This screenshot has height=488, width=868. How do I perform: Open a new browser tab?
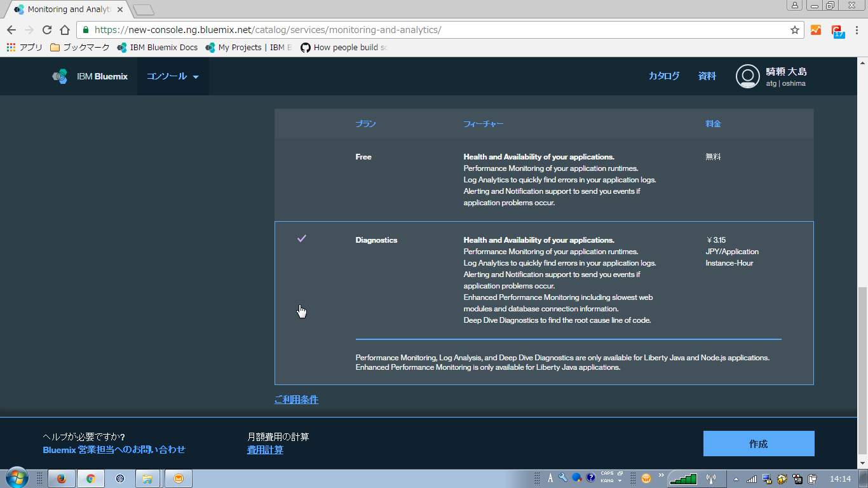click(144, 10)
